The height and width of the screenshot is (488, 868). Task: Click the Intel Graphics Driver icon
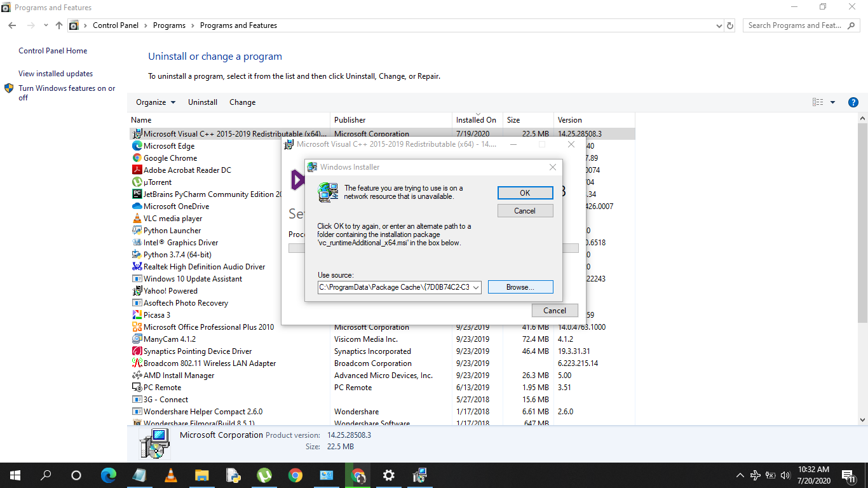[137, 243]
